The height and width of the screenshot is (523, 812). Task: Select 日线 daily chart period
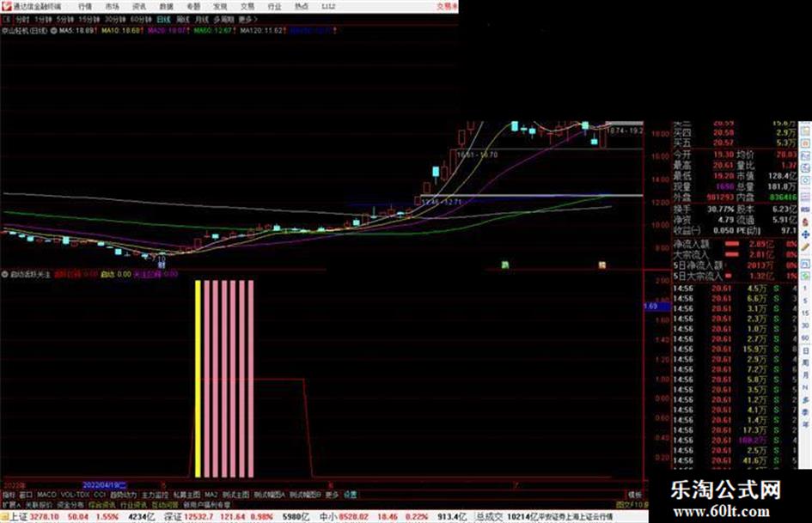tap(163, 20)
